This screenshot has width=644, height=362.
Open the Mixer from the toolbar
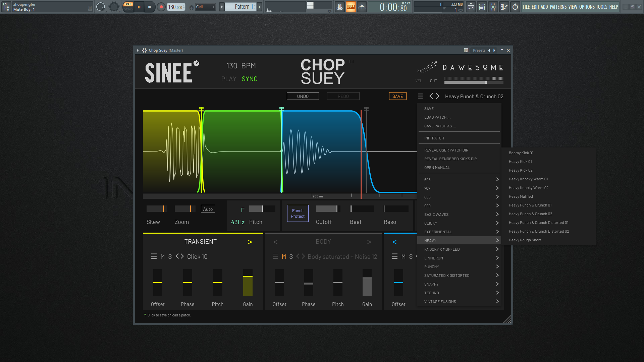[493, 7]
